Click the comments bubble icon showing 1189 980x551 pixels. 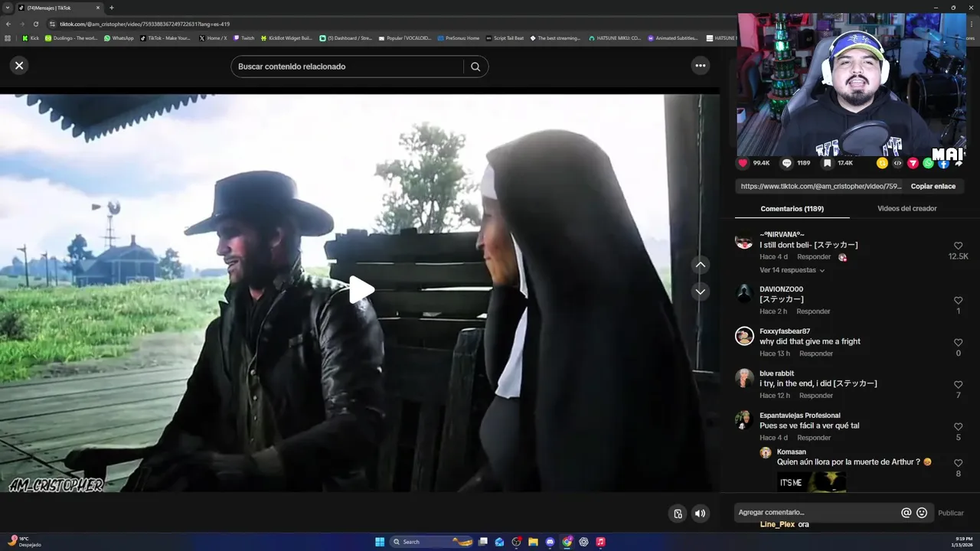[786, 163]
